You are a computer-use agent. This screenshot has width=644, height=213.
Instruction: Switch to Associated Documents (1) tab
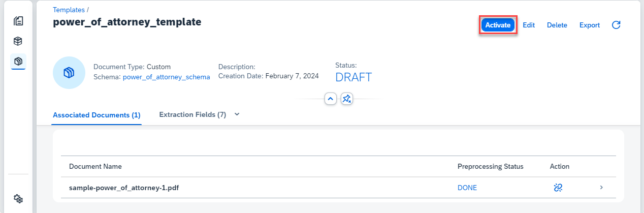[x=96, y=115]
